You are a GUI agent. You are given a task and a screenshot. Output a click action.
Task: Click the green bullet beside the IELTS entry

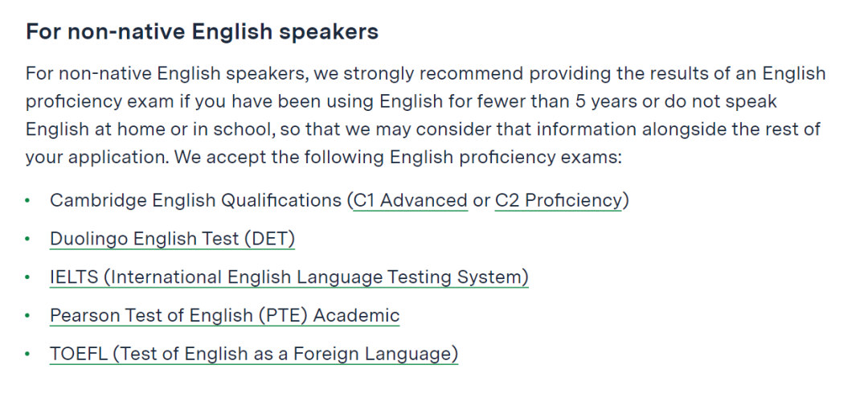27,277
